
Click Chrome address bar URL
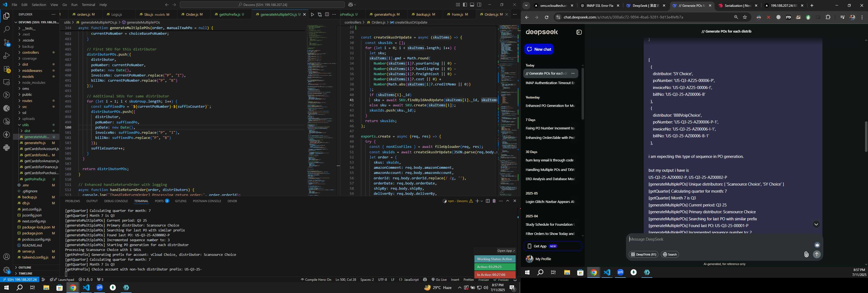[623, 17]
